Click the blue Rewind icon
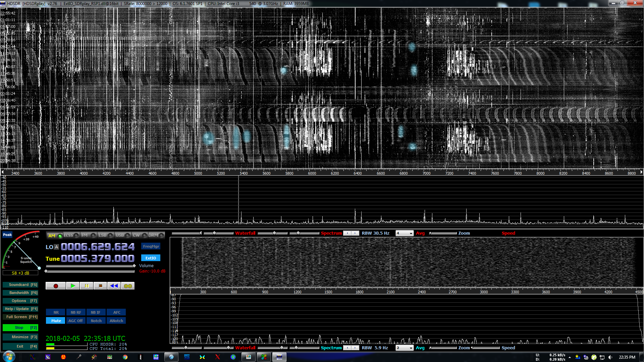644x362 pixels. [x=114, y=286]
